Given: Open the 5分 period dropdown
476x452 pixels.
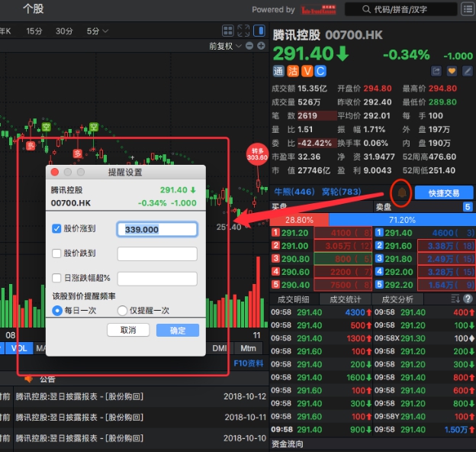Looking at the screenshot, I should click(x=97, y=31).
